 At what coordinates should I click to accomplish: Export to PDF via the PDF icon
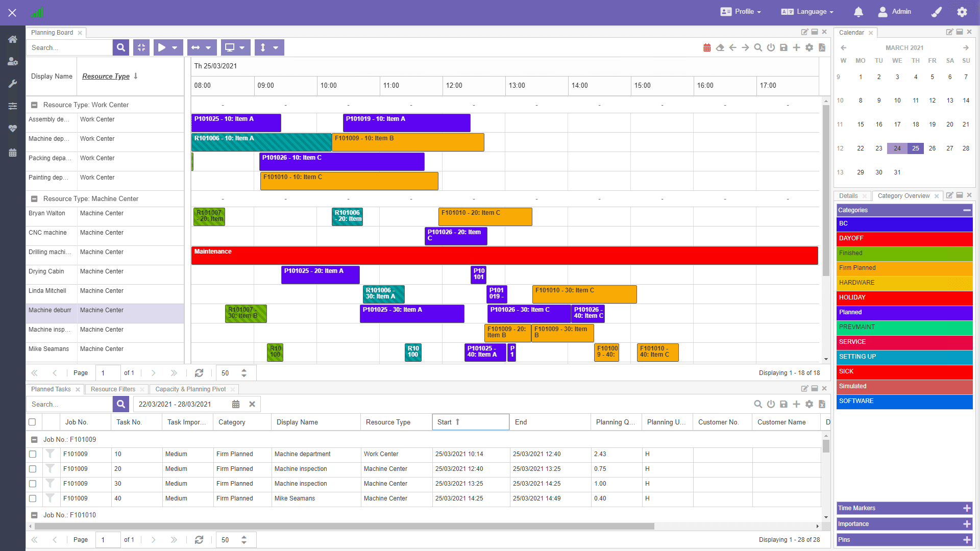pyautogui.click(x=822, y=47)
